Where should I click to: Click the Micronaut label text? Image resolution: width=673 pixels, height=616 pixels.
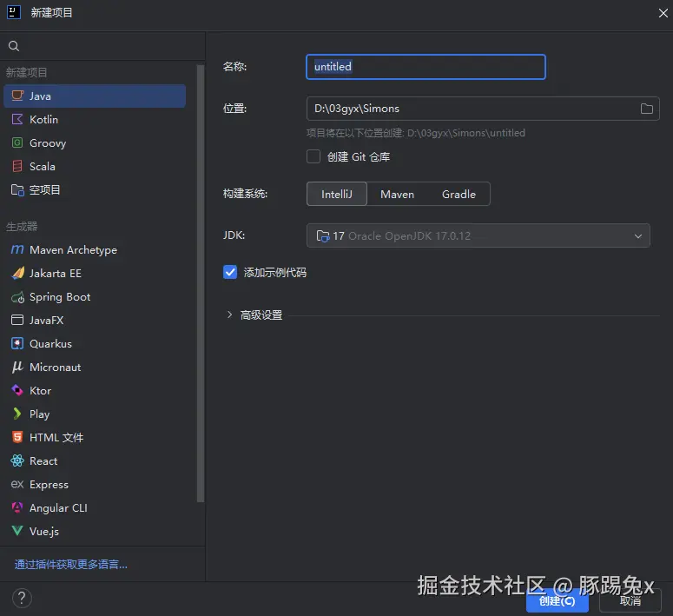click(x=55, y=367)
